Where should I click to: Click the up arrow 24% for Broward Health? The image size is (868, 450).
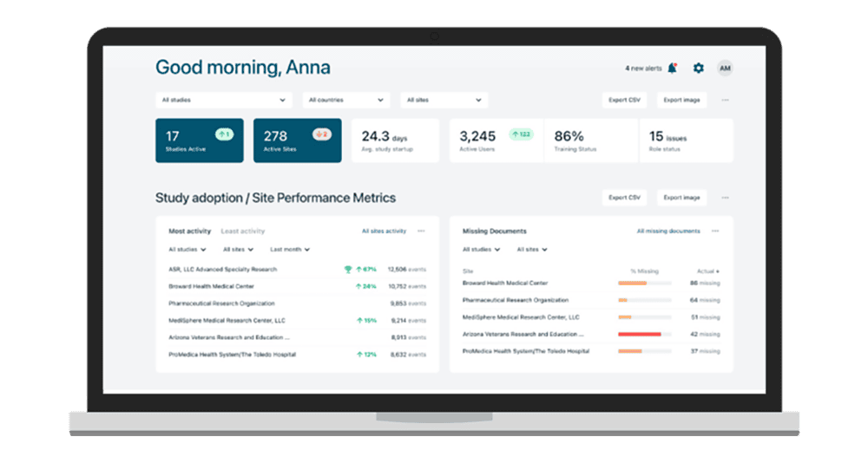pos(366,286)
